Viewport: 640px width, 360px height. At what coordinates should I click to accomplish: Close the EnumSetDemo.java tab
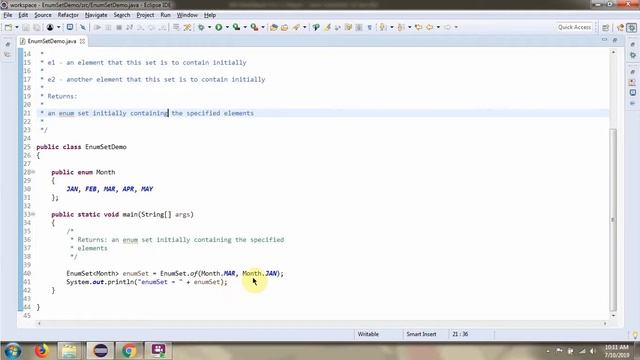(x=82, y=41)
